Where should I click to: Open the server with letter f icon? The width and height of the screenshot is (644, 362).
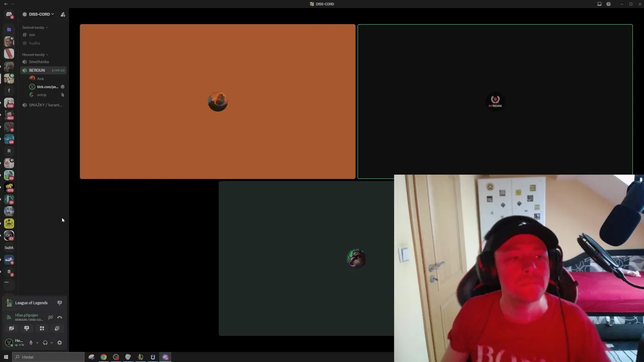click(x=9, y=90)
